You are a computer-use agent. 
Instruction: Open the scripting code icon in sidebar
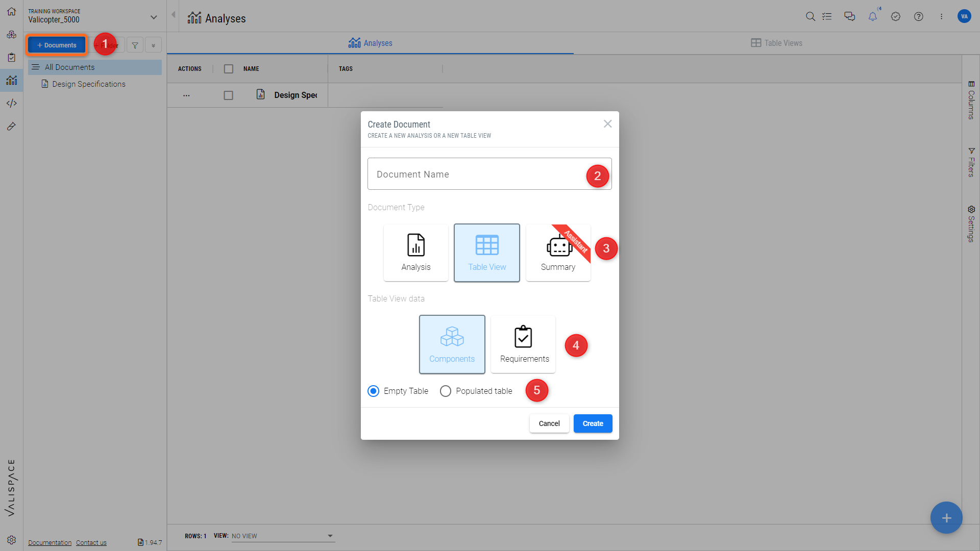pos(11,103)
